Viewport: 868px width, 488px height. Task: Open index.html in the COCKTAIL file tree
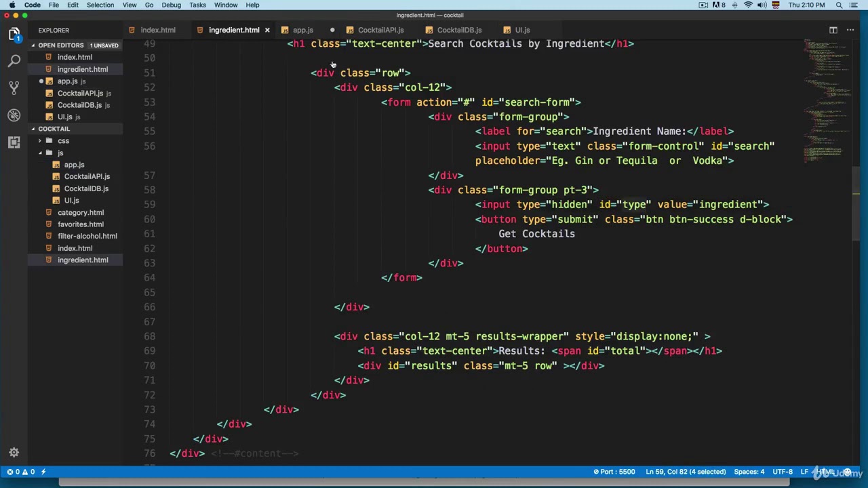coord(75,248)
